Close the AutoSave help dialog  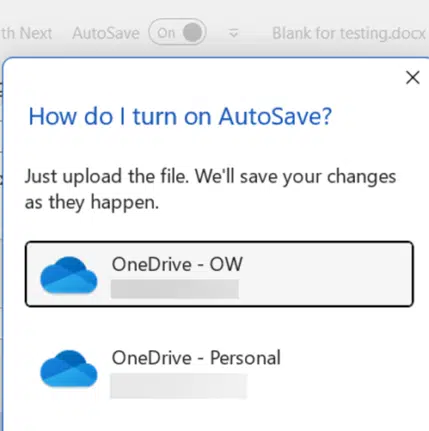(413, 78)
